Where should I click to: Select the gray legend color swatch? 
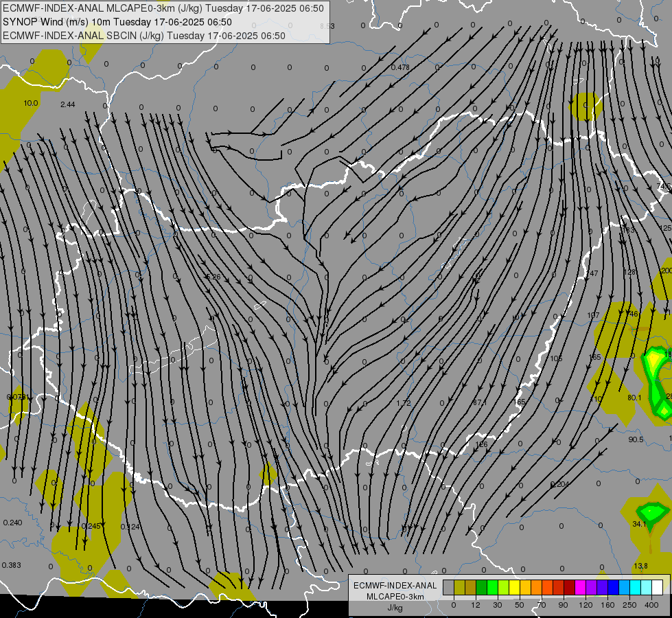[449, 588]
